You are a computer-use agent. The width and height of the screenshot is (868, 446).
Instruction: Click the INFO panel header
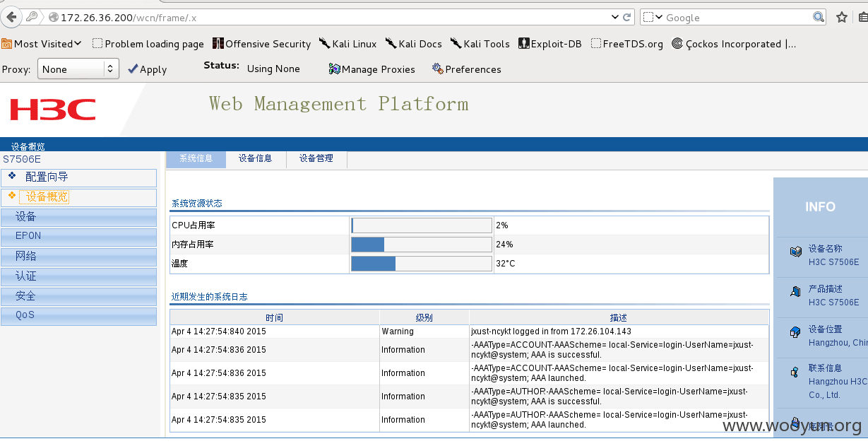click(820, 207)
